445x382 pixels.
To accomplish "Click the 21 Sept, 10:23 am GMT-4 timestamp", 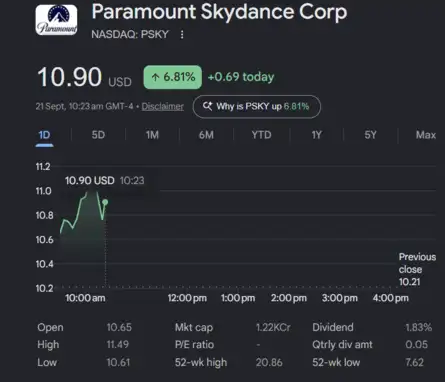I will (85, 106).
